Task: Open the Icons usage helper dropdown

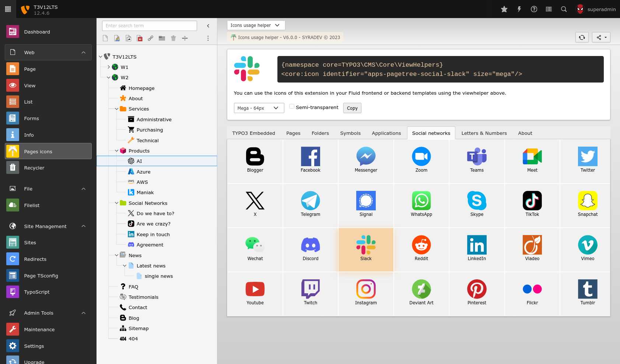Action: 256,25
